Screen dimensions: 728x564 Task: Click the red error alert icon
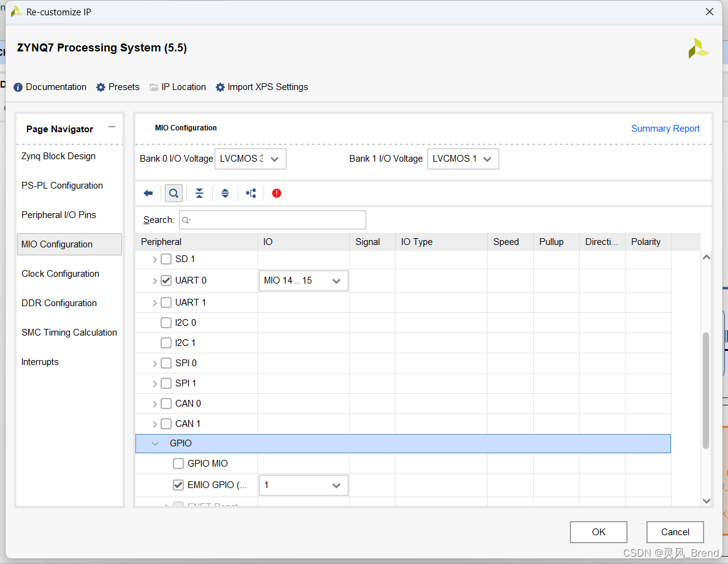(277, 194)
